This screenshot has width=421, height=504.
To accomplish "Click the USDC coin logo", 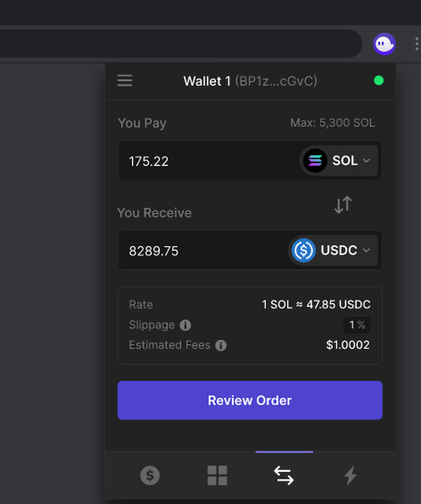I will click(x=304, y=250).
